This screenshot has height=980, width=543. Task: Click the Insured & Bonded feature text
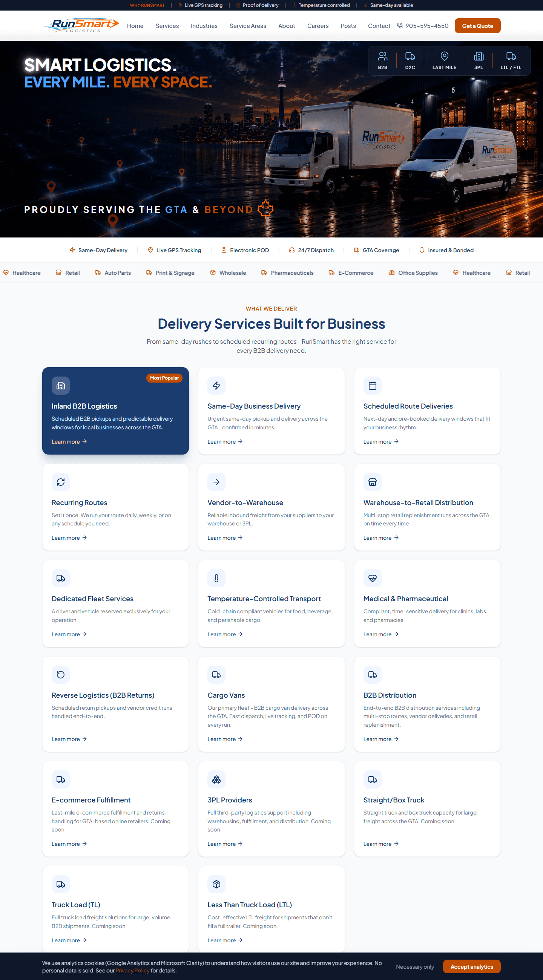451,250
